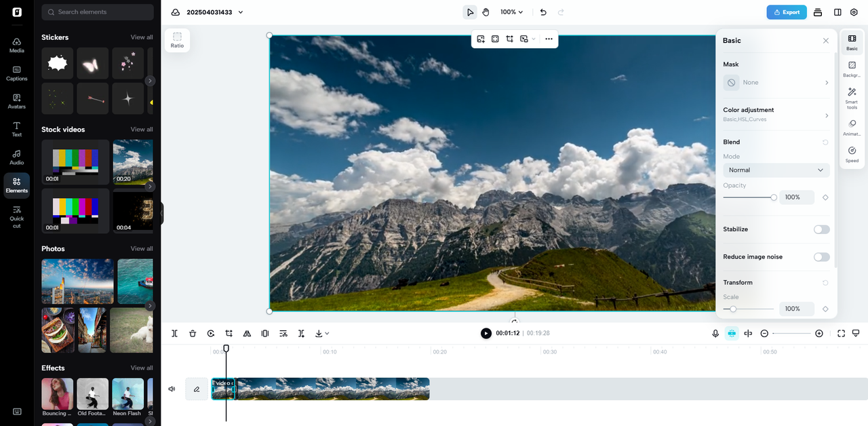Image resolution: width=868 pixels, height=426 pixels.
Task: Open the Media panel in the sidebar
Action: pos(17,45)
